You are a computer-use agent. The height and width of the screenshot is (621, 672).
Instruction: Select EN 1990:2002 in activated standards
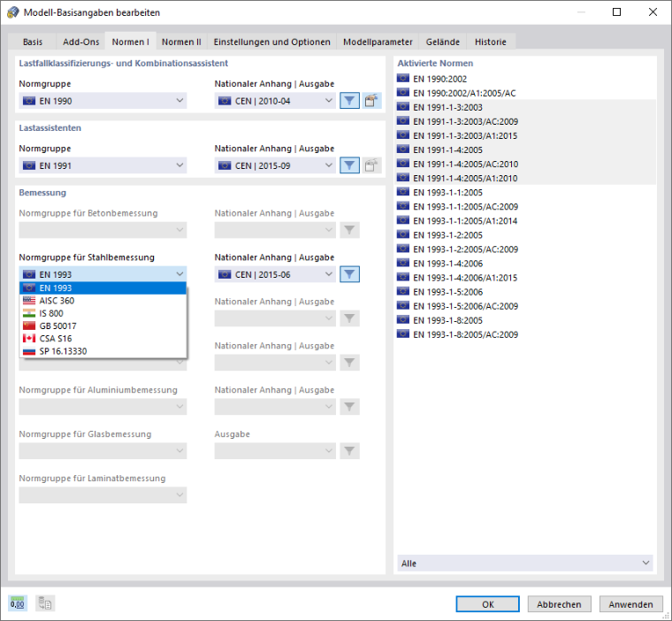(x=525, y=79)
